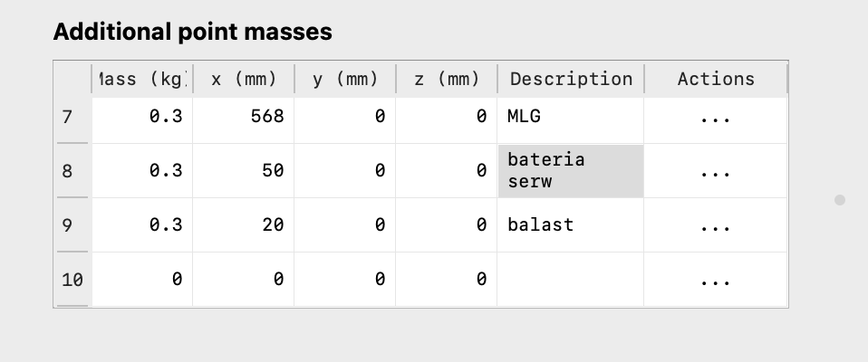The height and width of the screenshot is (362, 868).
Task: Click the x value 50 cell
Action: [x=244, y=170]
